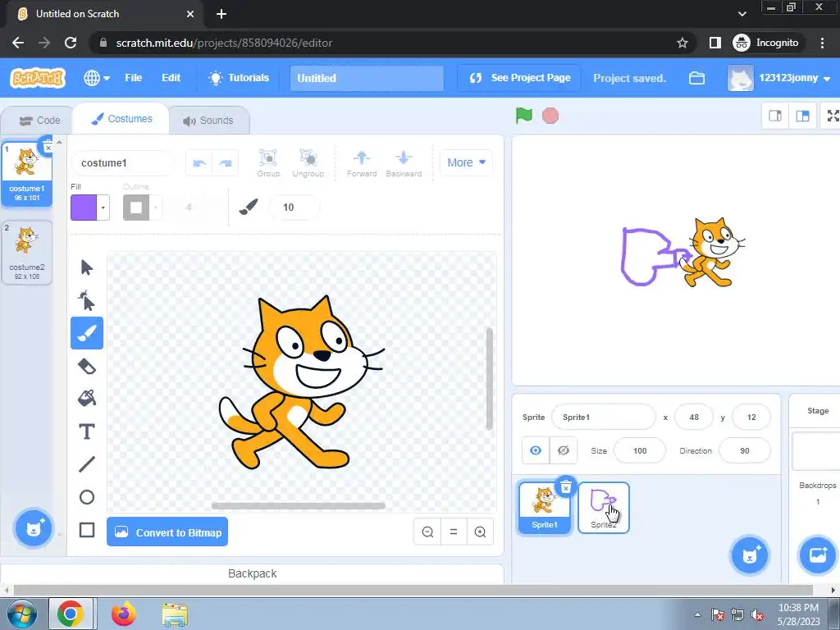Image resolution: width=840 pixels, height=630 pixels.
Task: Open Firefox from the taskbar
Action: point(124,614)
